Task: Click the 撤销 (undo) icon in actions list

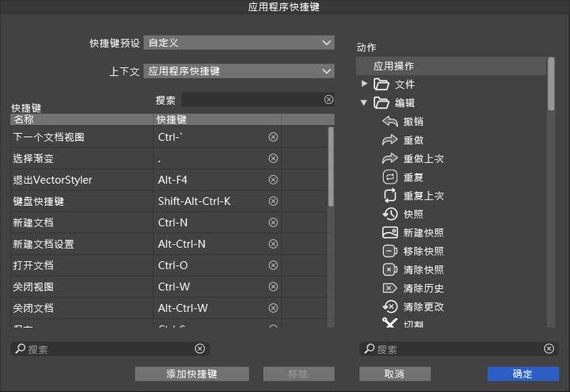Action: pyautogui.click(x=389, y=121)
